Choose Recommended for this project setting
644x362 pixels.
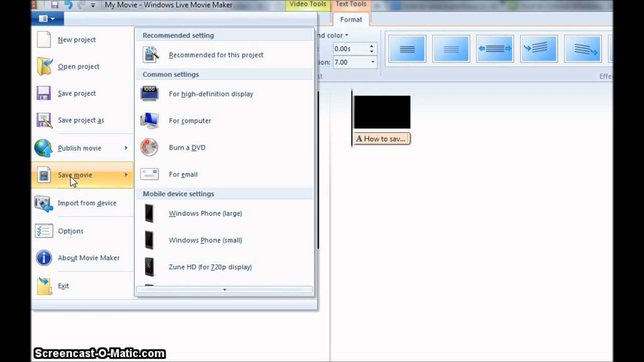pos(224,55)
